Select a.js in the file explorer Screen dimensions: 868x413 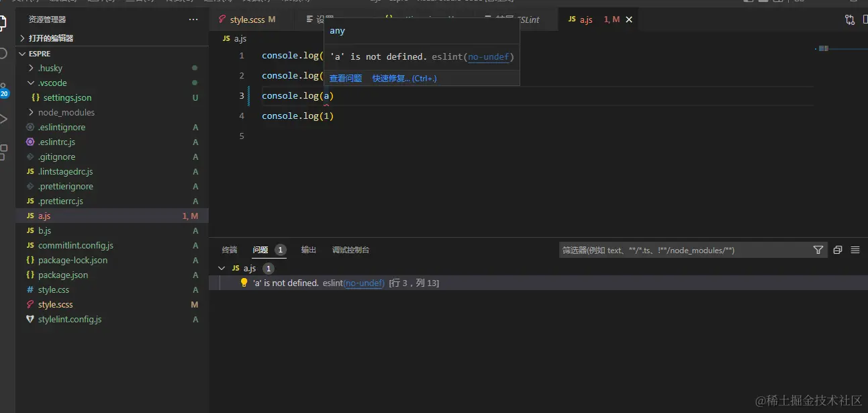[112, 216]
